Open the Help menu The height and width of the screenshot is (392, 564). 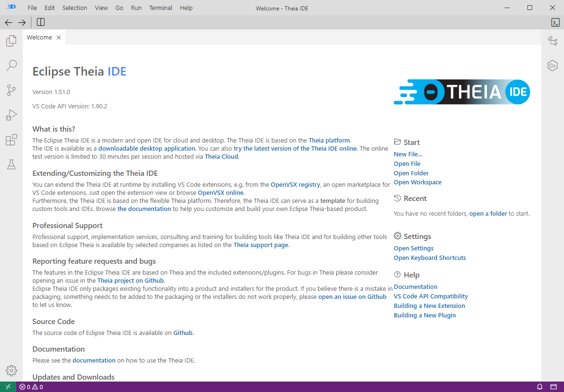[x=186, y=8]
